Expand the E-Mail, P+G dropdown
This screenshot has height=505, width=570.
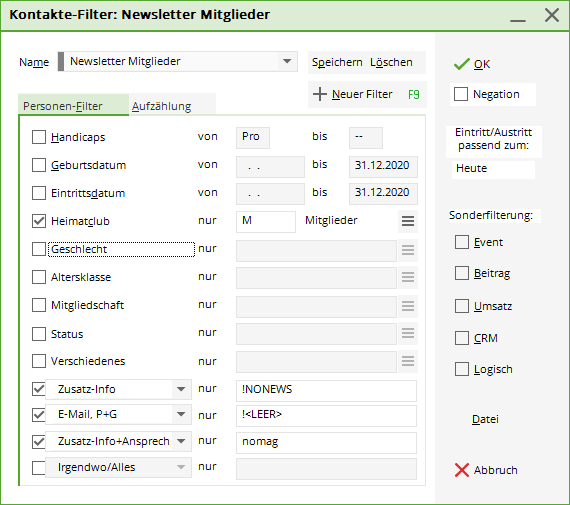(x=181, y=414)
